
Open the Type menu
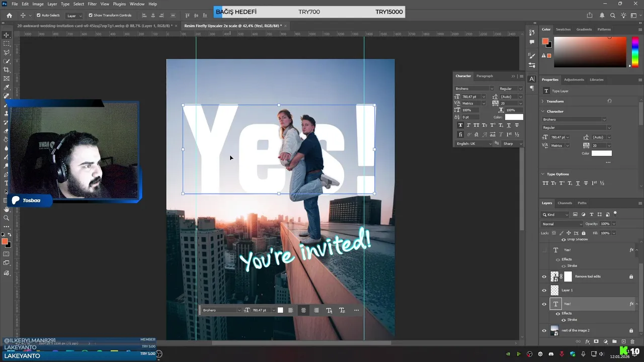[x=65, y=4]
